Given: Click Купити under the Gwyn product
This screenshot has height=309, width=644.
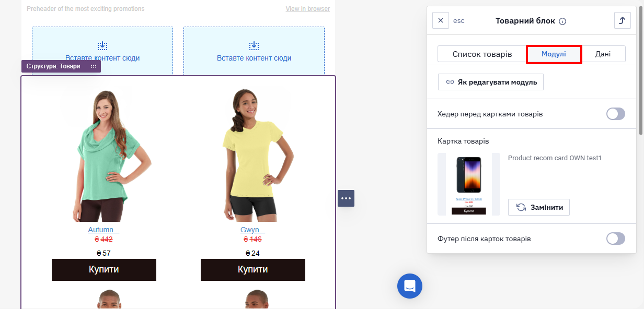Looking at the screenshot, I should coord(253,270).
